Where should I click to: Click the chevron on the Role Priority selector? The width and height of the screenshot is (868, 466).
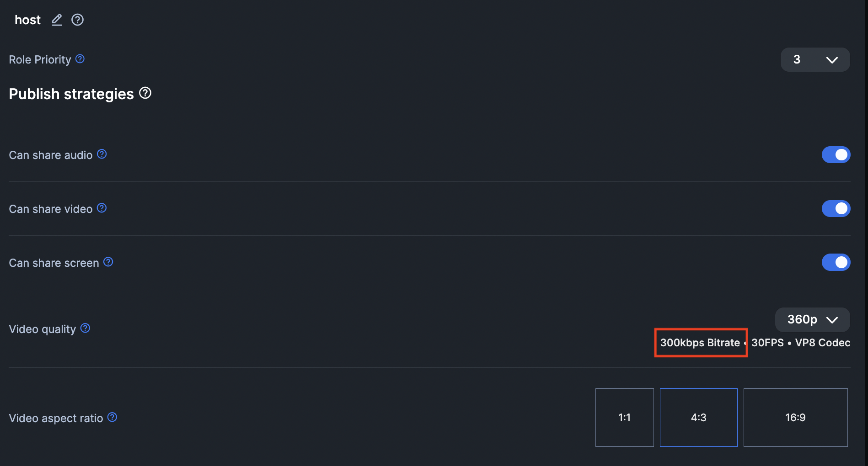pyautogui.click(x=831, y=59)
